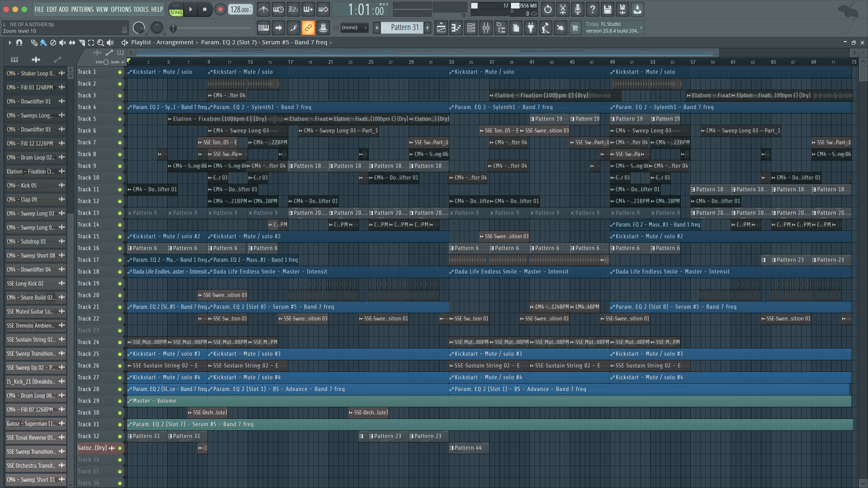Click the typing keyboard to piano icon
Viewport: 868px width, 488px height.
pyautogui.click(x=264, y=28)
